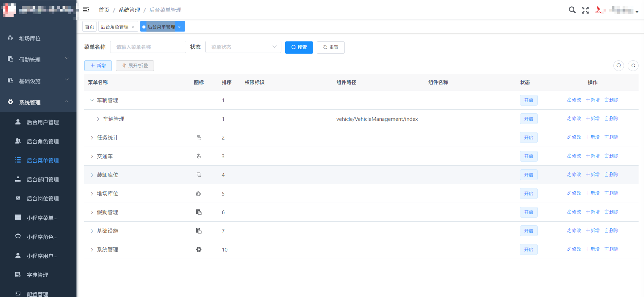This screenshot has height=297, width=644.
Task: Click the 小程序用户 user icon in sidebar
Action: tap(18, 255)
